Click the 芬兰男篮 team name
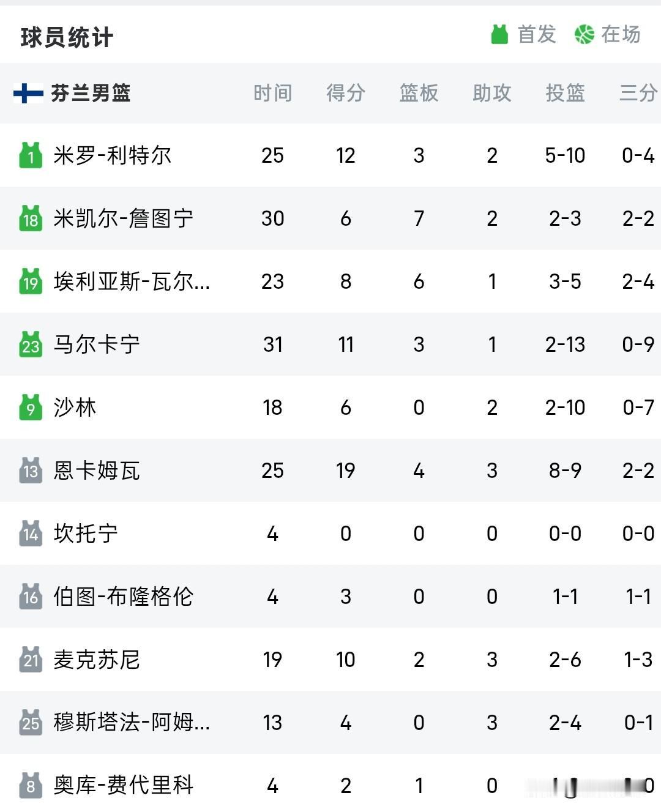This screenshot has height=812, width=661. (x=91, y=93)
